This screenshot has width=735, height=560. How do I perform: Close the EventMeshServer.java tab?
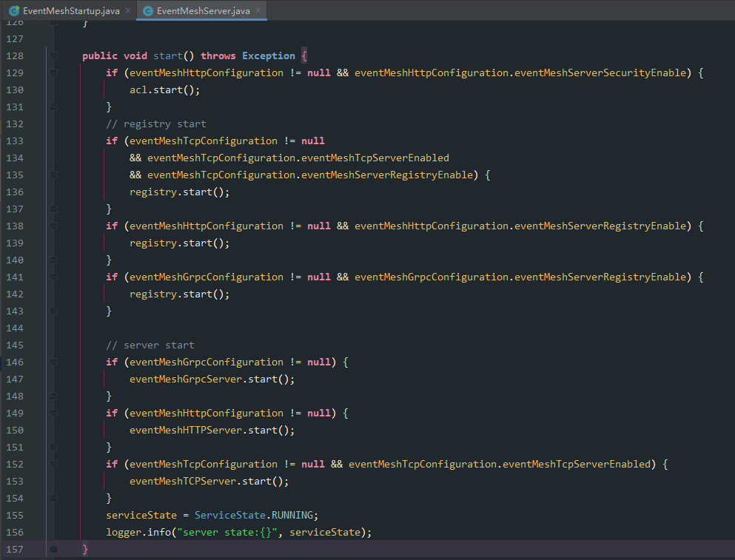click(258, 10)
